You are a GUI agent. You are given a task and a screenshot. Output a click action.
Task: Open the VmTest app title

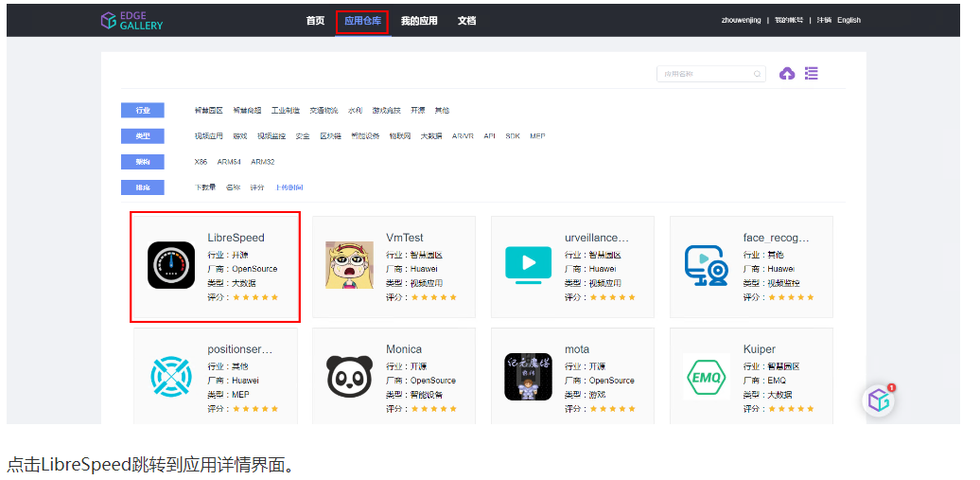point(404,238)
